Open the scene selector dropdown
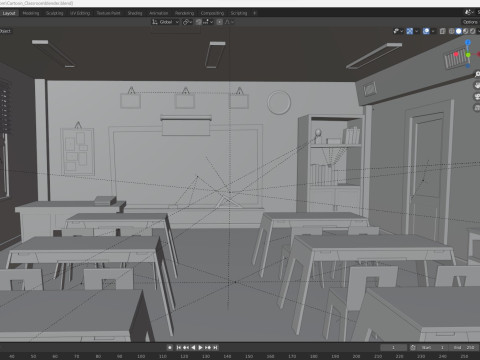Viewport: 480px width, 360px height. tap(470, 12)
